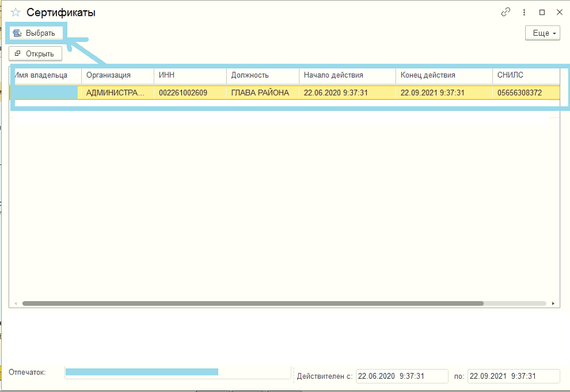The width and height of the screenshot is (570, 392).
Task: Click the Организация column header
Action: 117,75
